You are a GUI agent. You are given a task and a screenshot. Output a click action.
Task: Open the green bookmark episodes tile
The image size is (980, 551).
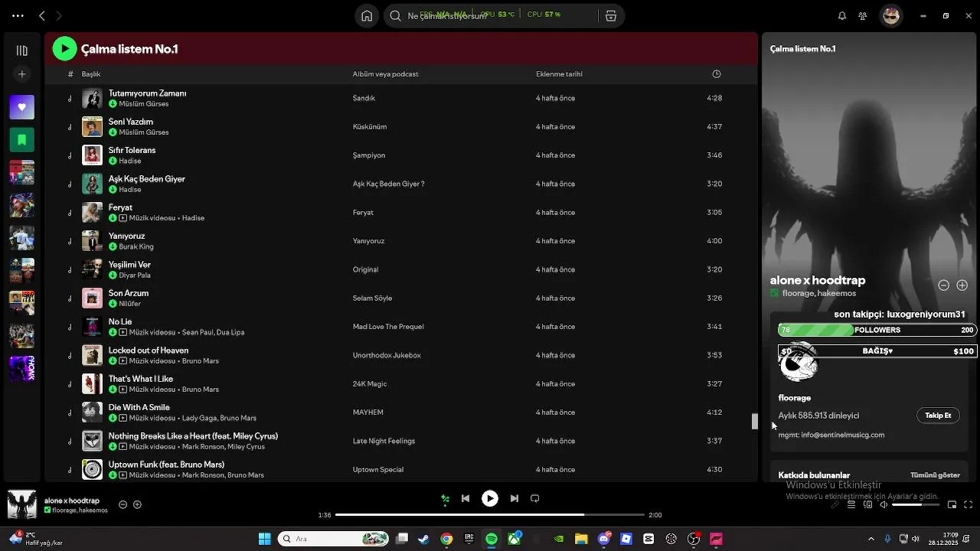tap(22, 139)
